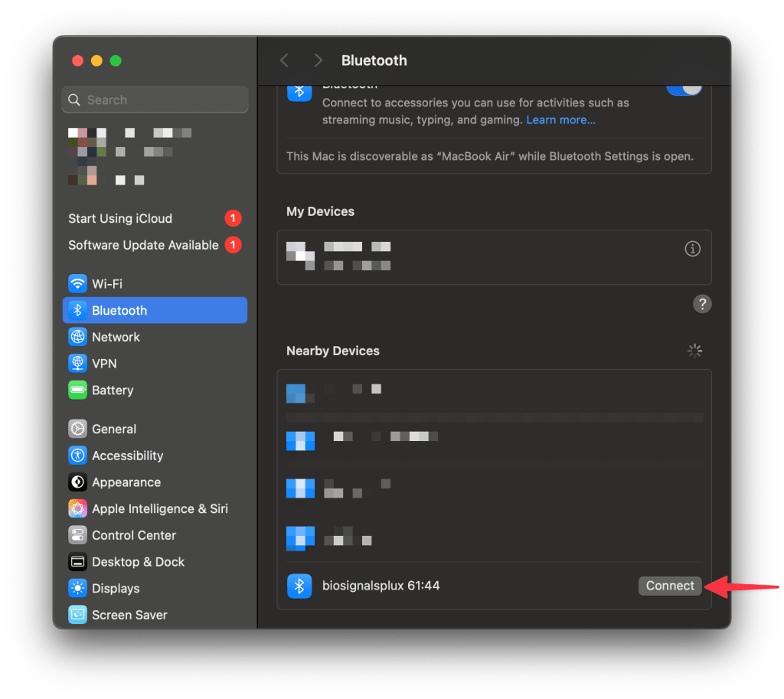Select the Desktop & Dock label

pyautogui.click(x=139, y=561)
